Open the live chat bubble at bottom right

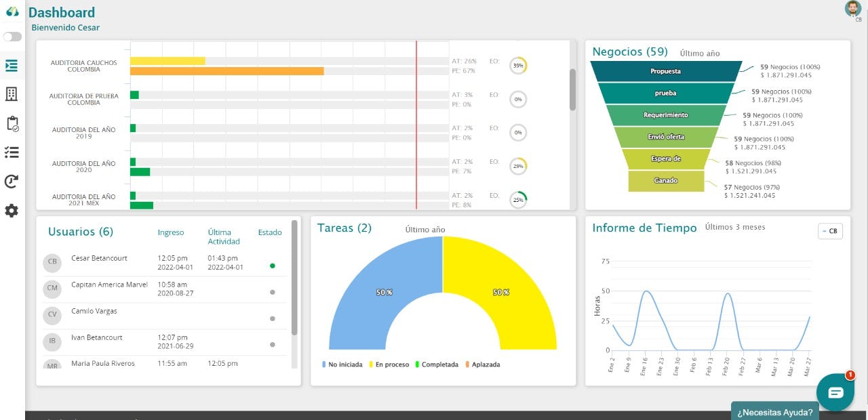point(835,392)
